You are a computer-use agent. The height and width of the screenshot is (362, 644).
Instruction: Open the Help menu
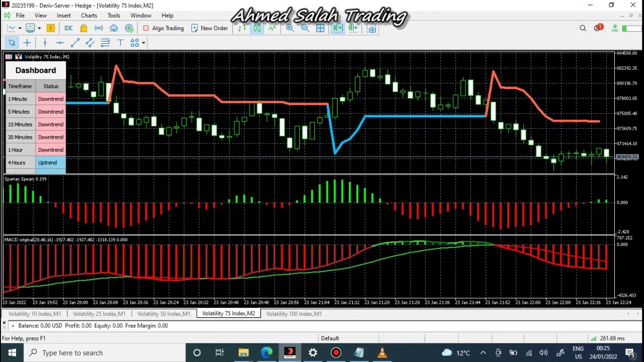point(168,16)
